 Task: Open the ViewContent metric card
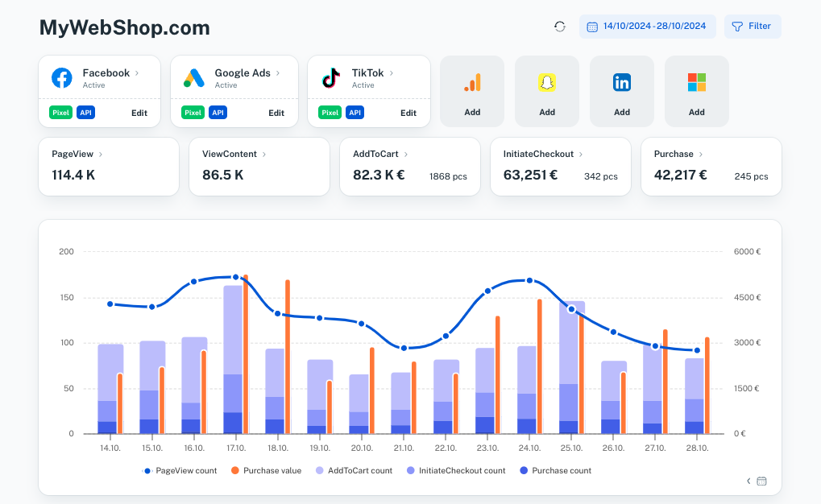click(x=259, y=167)
